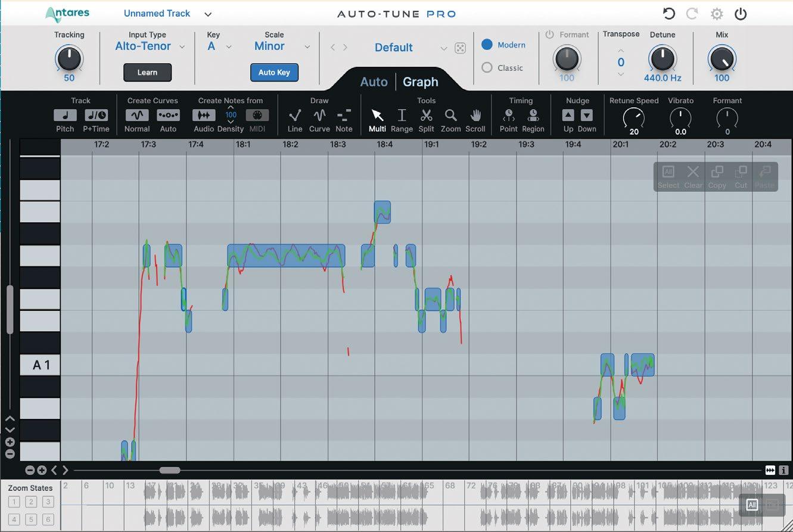Image resolution: width=793 pixels, height=532 pixels.
Task: Go to the previous preset arrow
Action: click(332, 48)
